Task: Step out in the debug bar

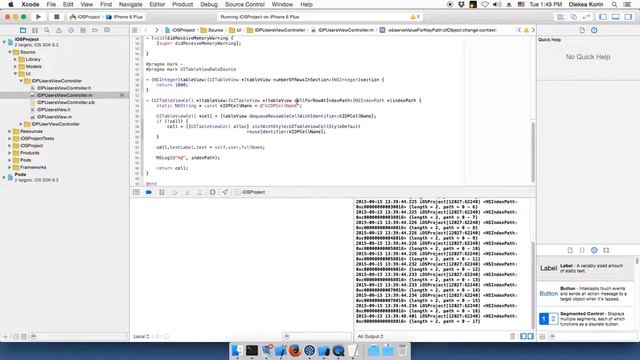Action: (x=200, y=192)
